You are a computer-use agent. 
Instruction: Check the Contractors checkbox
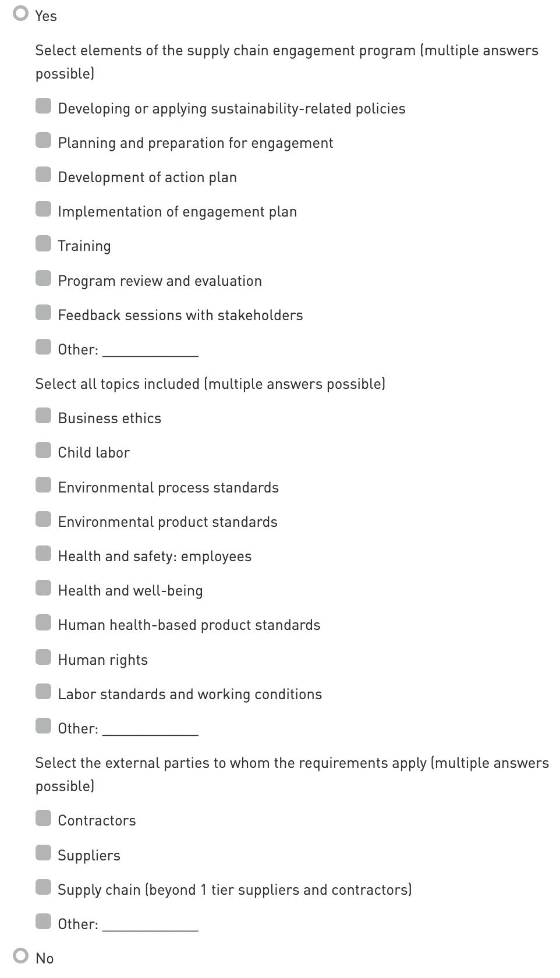click(44, 818)
